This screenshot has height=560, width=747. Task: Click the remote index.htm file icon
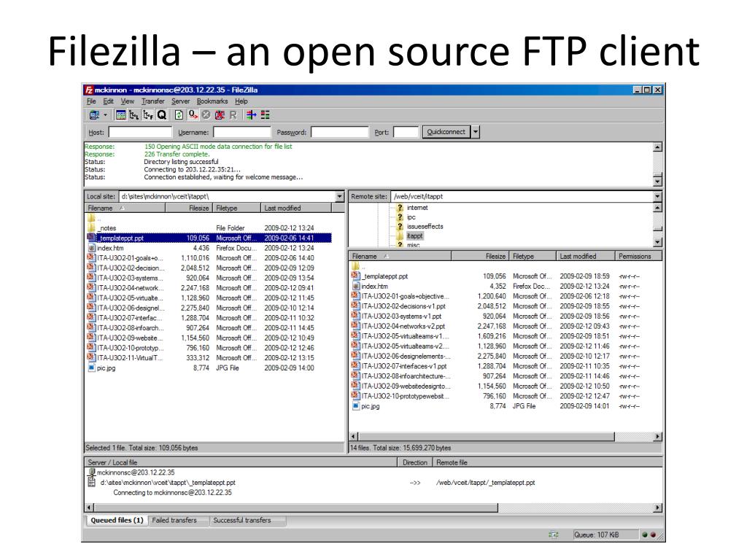pyautogui.click(x=355, y=286)
